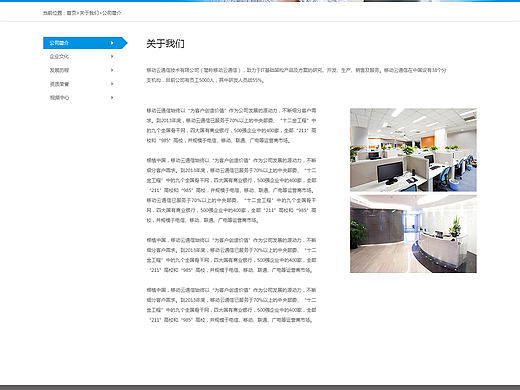Image resolution: width=520 pixels, height=390 pixels.
Task: Click the arrow beside 企业文化
Action: pos(112,57)
